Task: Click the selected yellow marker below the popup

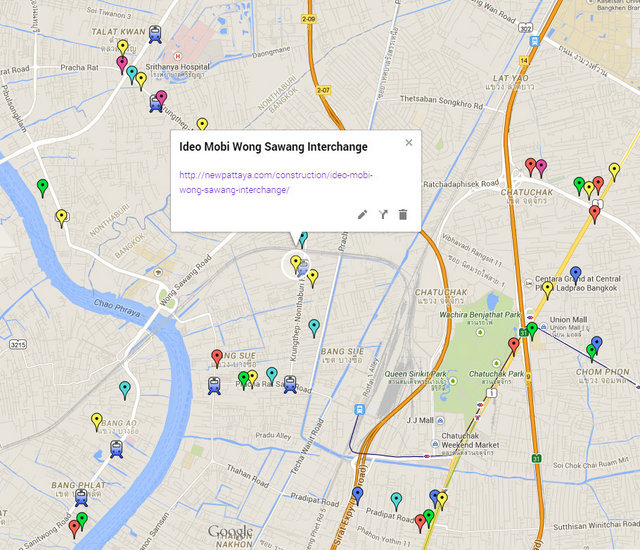Action: (x=296, y=264)
